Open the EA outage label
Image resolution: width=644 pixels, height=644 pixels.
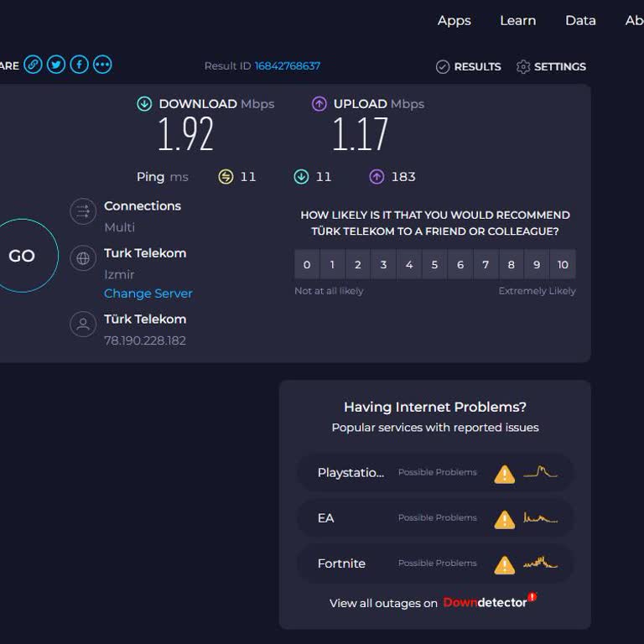coord(325,518)
